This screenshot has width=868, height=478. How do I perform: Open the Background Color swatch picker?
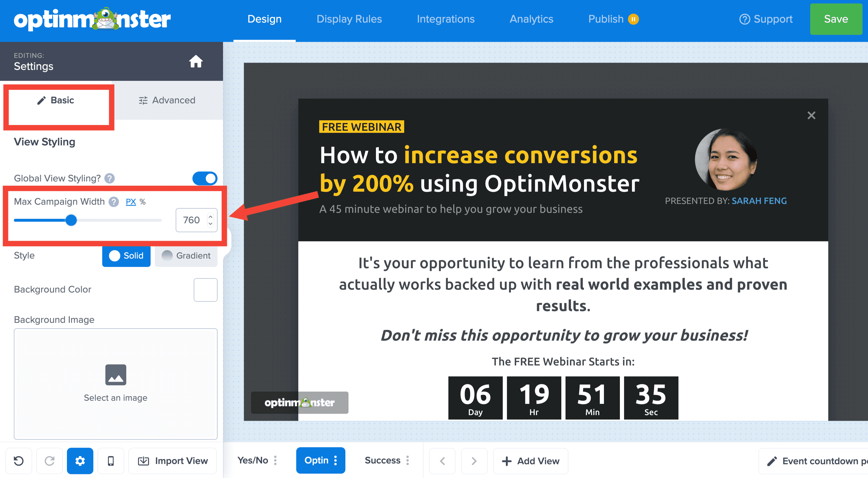[x=205, y=290]
